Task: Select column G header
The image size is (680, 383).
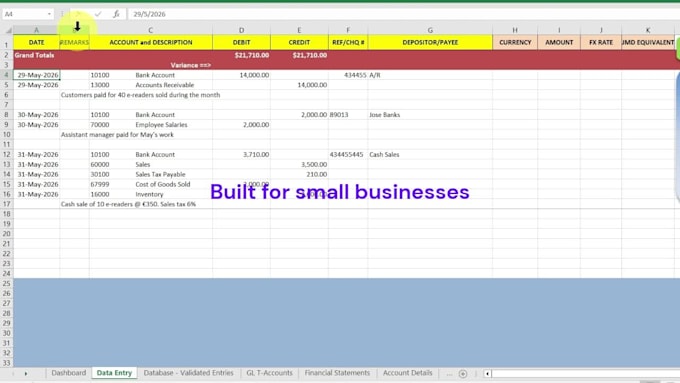Action: tap(430, 30)
